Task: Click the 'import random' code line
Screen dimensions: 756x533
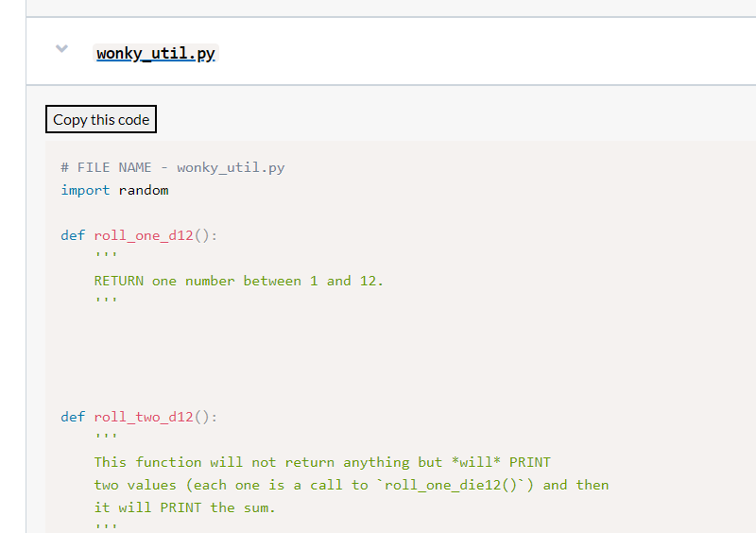Action: pyautogui.click(x=114, y=190)
